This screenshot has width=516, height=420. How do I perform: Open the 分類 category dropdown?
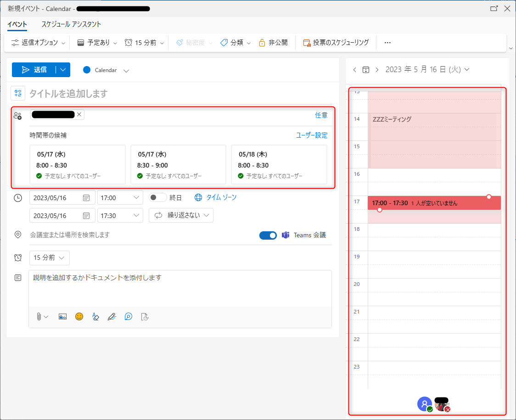coord(236,43)
